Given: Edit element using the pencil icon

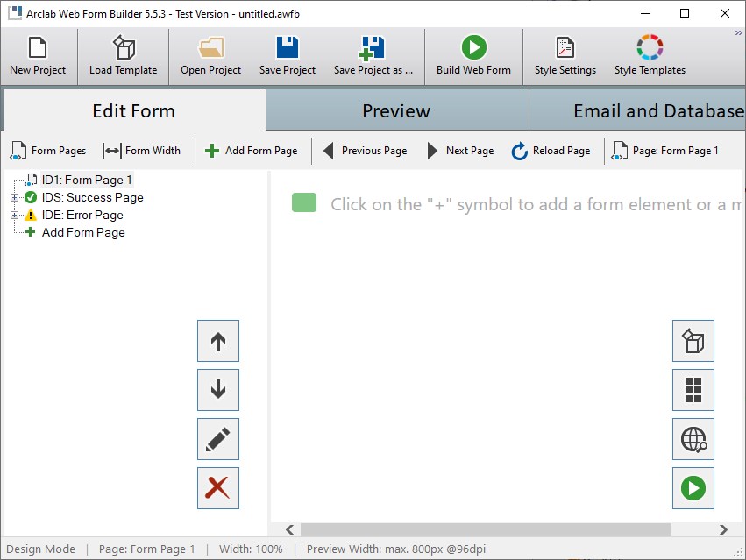Looking at the screenshot, I should point(217,439).
